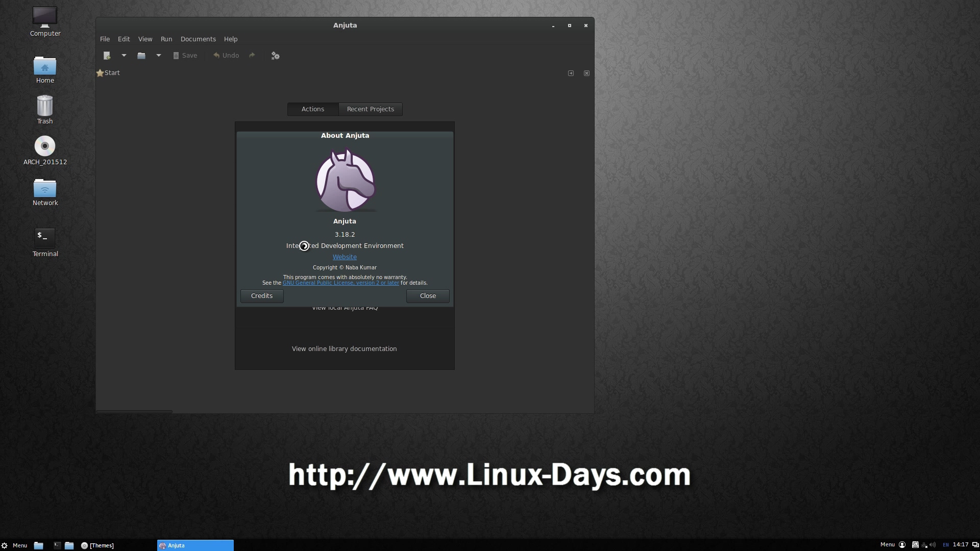Open the Edit menu
The width and height of the screenshot is (980, 551).
coord(124,39)
